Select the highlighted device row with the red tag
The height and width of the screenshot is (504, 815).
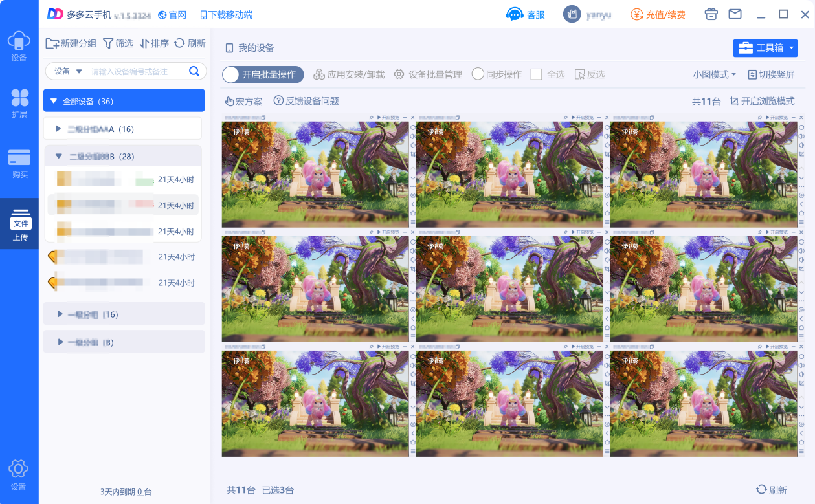click(x=123, y=204)
